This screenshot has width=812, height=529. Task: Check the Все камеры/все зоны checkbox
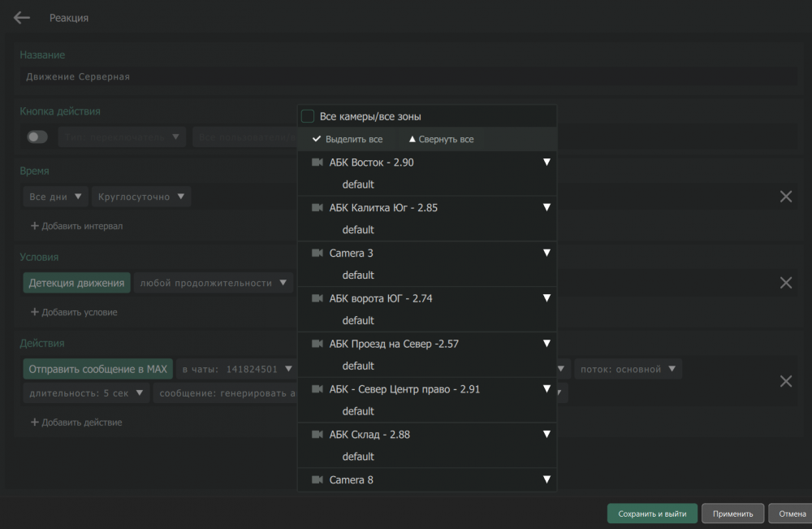(308, 116)
